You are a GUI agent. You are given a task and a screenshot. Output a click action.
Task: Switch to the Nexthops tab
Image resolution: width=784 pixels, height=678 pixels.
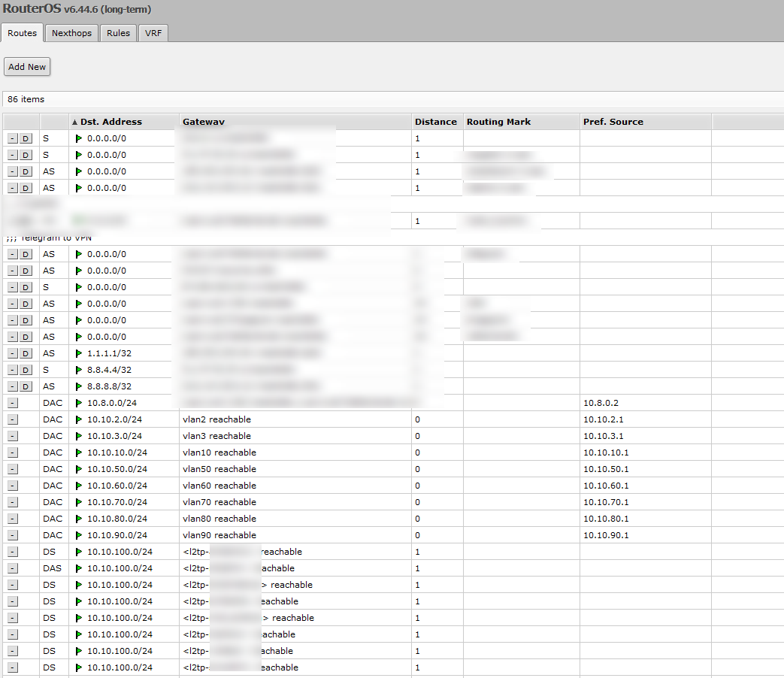tap(71, 33)
